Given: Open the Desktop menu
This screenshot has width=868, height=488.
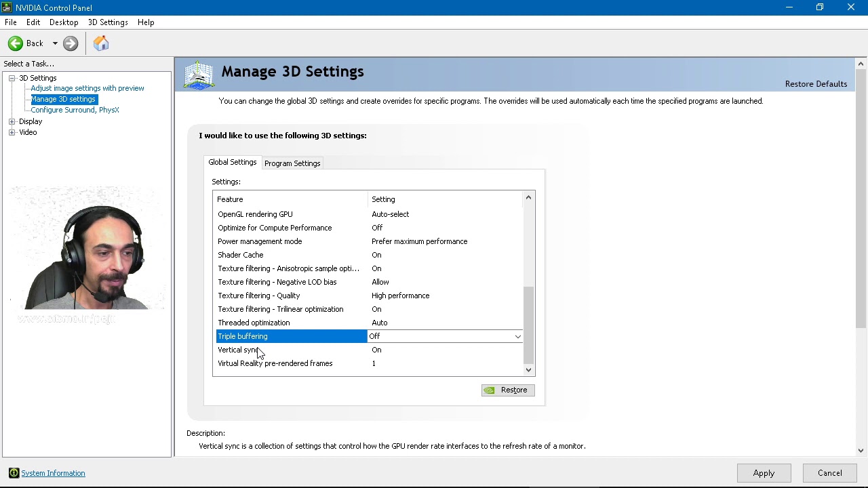Looking at the screenshot, I should (64, 22).
